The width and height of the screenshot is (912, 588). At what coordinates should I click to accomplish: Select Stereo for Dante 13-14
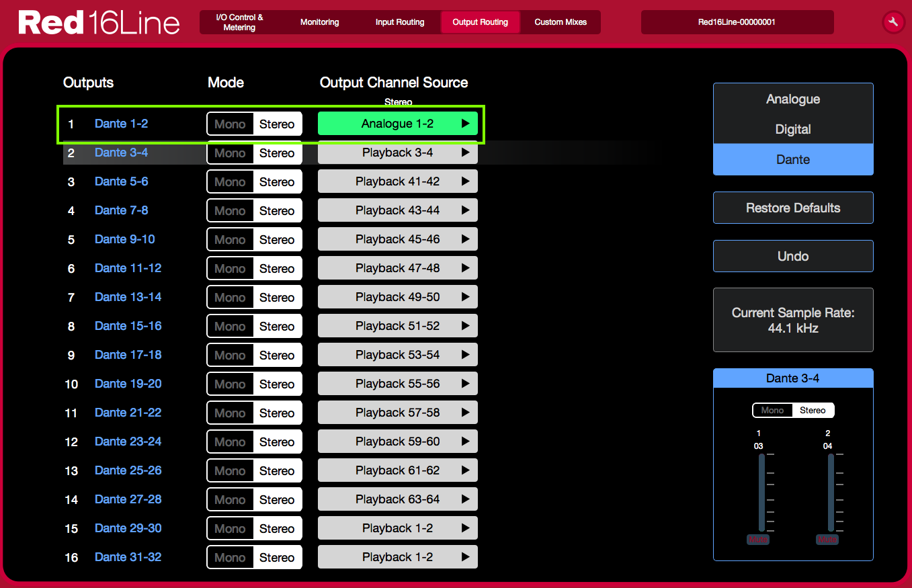tap(277, 297)
